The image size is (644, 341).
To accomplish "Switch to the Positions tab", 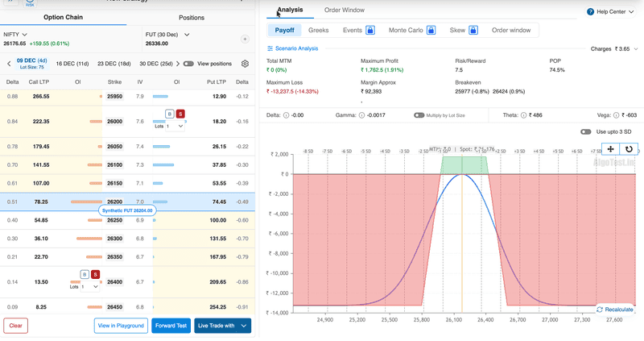I will click(191, 17).
